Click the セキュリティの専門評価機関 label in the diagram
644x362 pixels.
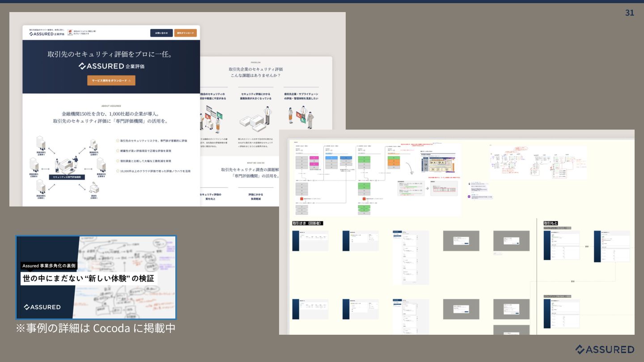67,177
